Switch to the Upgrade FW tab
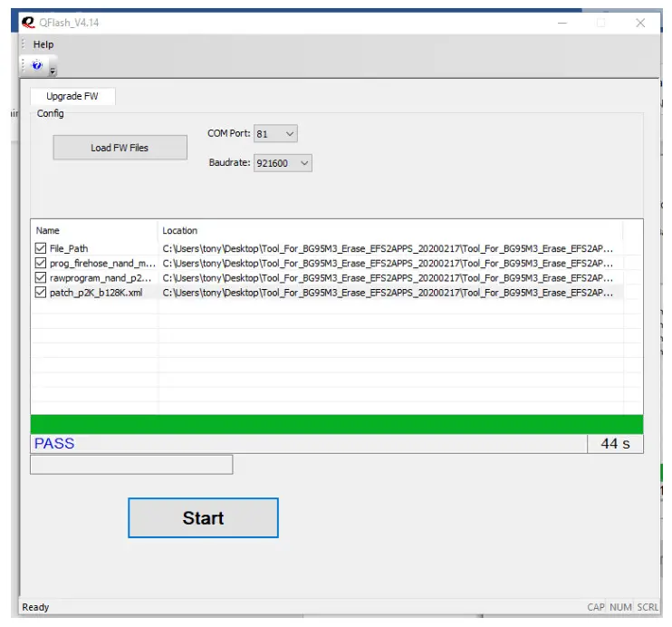672x627 pixels. 72,96
